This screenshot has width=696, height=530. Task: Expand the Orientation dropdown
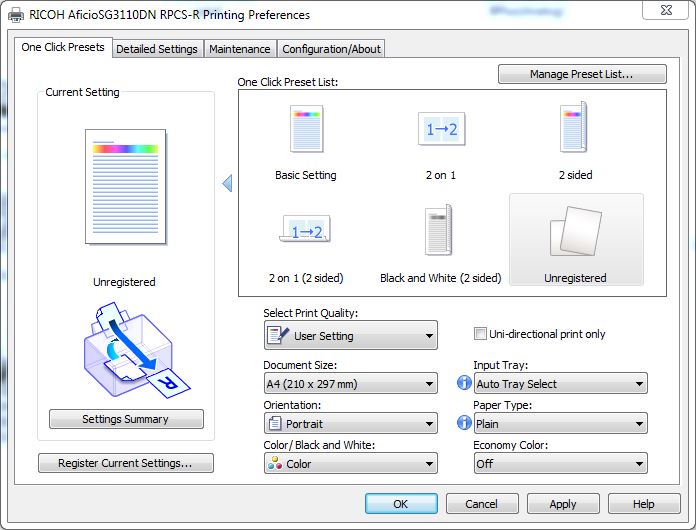351,423
